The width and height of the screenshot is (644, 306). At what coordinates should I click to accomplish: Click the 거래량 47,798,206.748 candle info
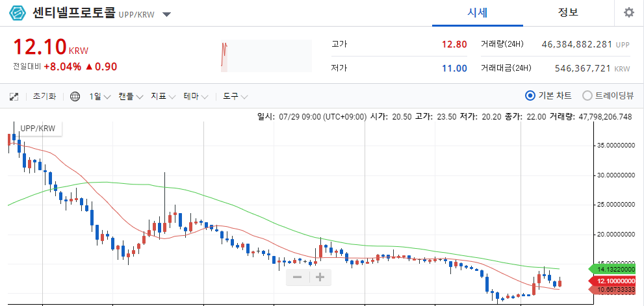(x=591, y=117)
